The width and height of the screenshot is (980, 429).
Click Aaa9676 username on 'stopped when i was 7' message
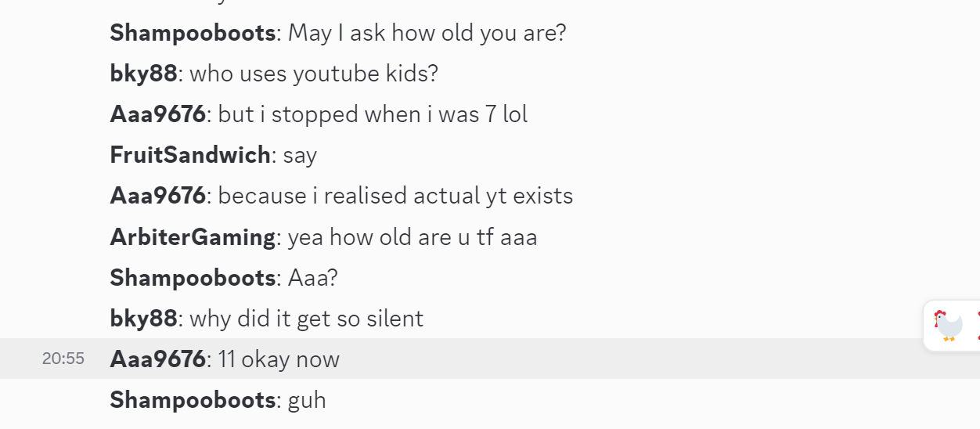click(157, 114)
